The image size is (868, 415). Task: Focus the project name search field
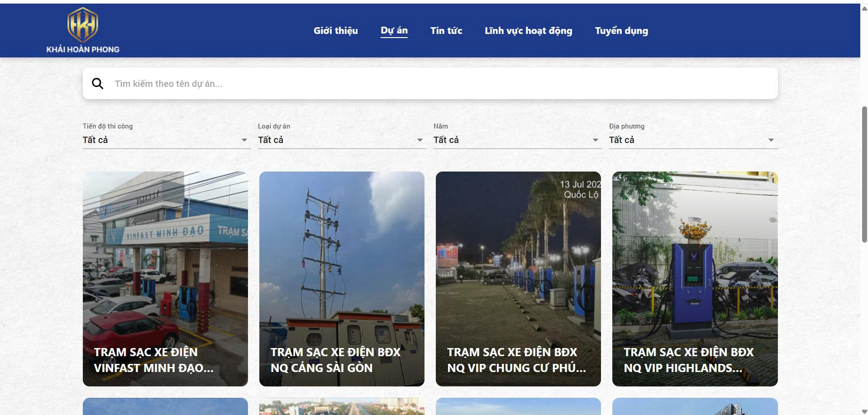430,84
